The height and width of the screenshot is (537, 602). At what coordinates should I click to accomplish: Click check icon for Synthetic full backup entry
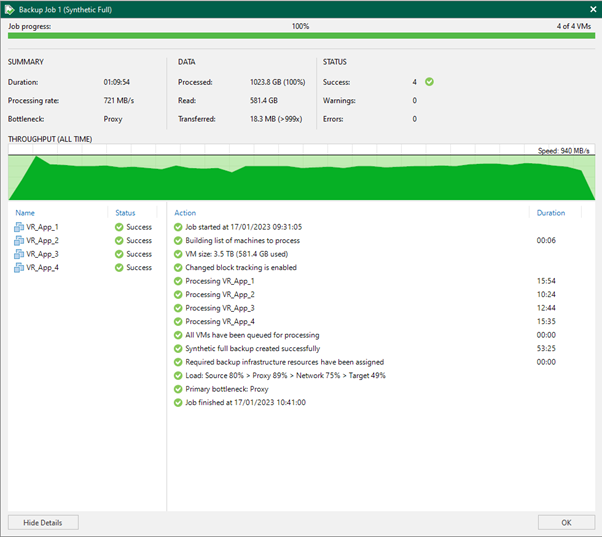178,349
